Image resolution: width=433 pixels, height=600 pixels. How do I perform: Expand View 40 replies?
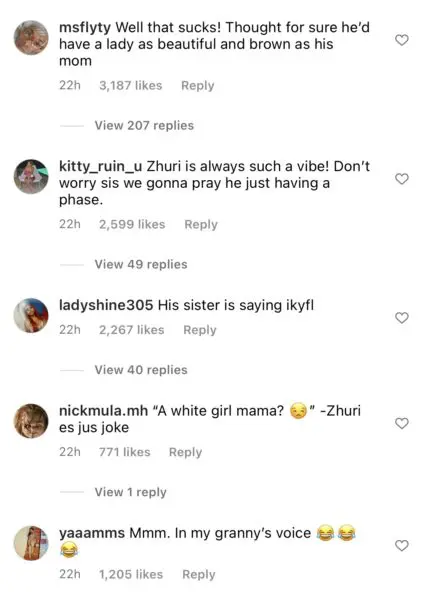pyautogui.click(x=141, y=370)
